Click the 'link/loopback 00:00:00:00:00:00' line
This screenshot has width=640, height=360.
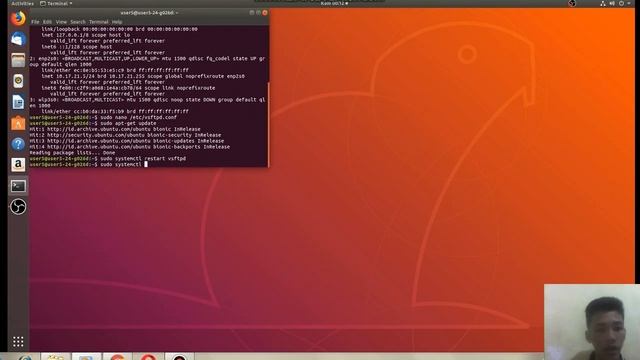(119, 29)
